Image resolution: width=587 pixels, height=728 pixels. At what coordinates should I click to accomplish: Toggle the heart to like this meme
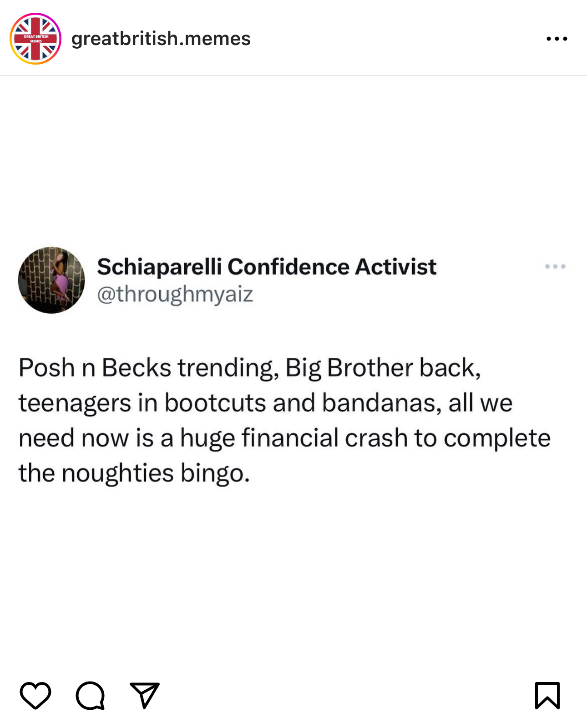35,695
